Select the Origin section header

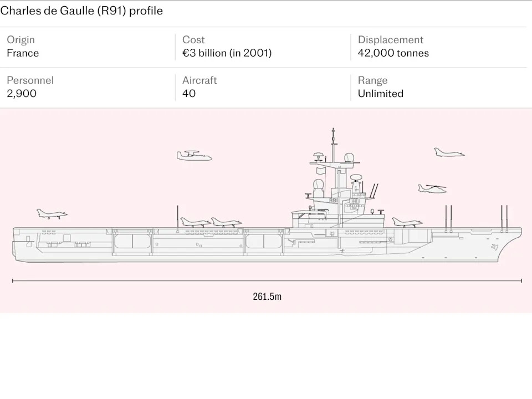point(21,39)
